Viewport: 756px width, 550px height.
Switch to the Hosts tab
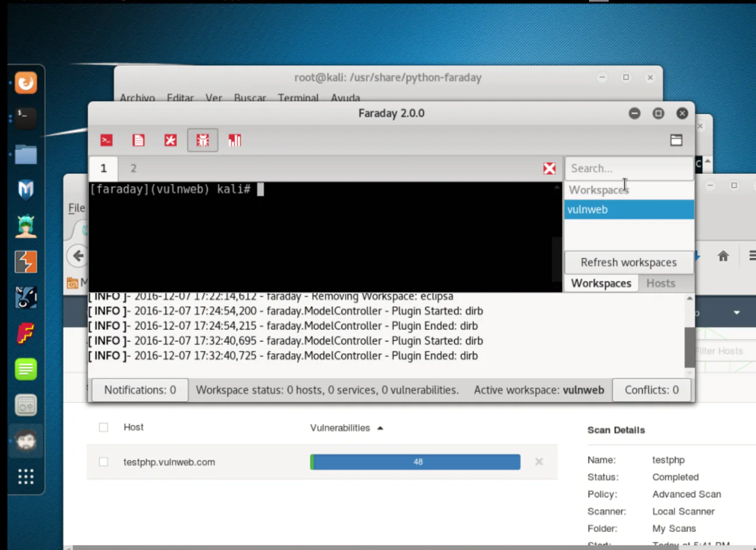pyautogui.click(x=660, y=283)
